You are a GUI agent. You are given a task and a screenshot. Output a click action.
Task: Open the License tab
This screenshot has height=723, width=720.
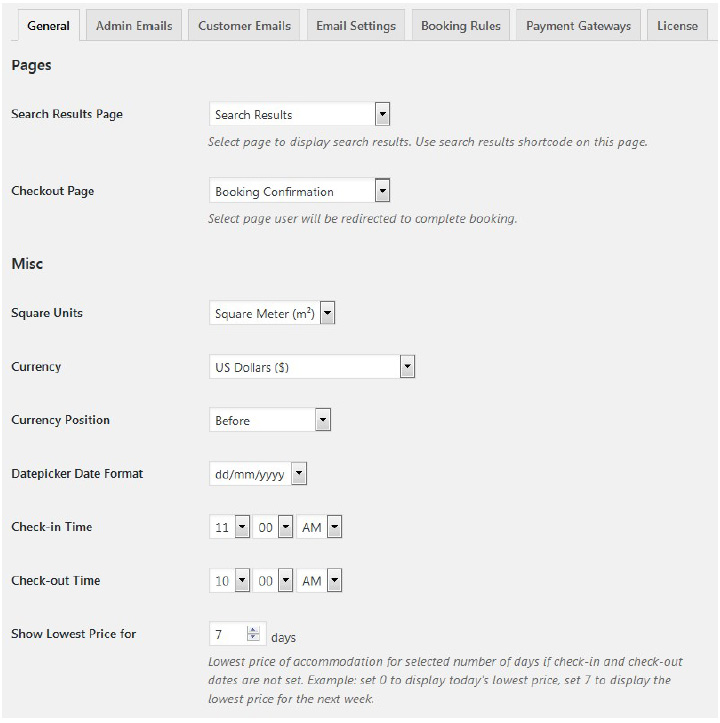click(677, 26)
